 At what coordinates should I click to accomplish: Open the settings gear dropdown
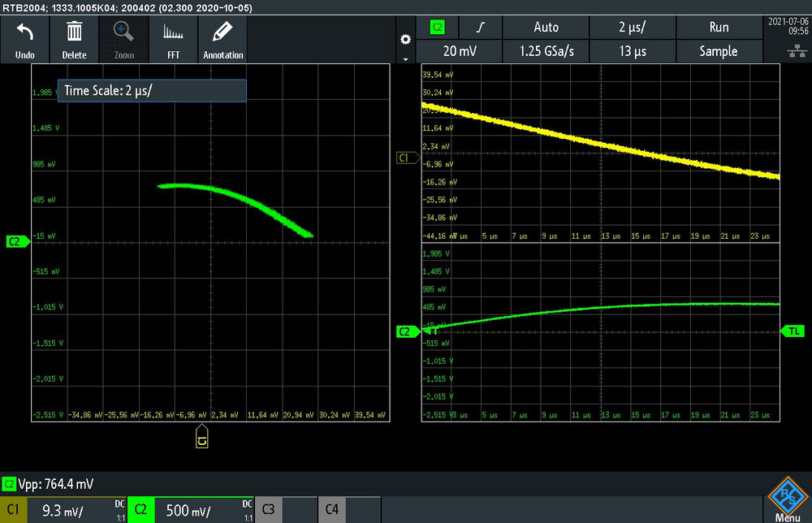405,40
